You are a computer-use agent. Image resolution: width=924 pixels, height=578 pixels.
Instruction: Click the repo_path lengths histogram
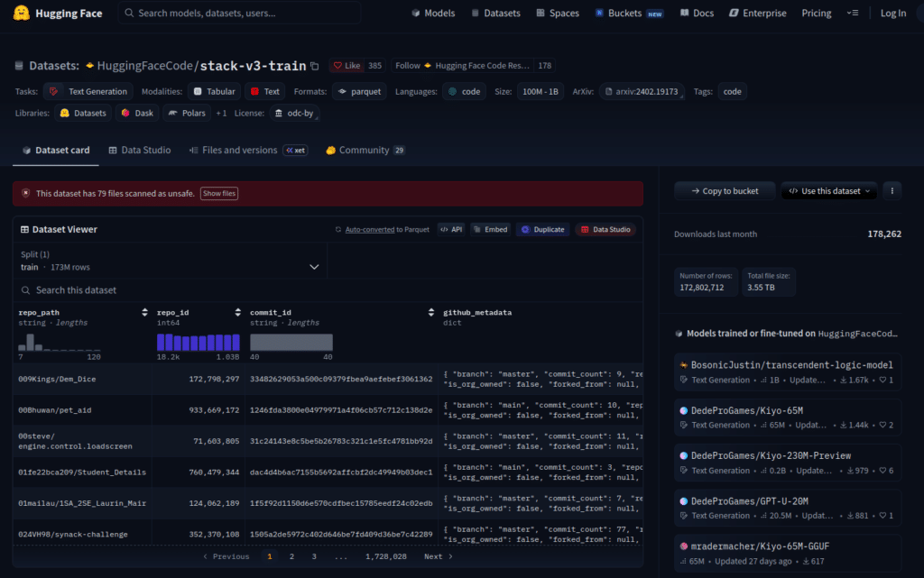(60, 342)
